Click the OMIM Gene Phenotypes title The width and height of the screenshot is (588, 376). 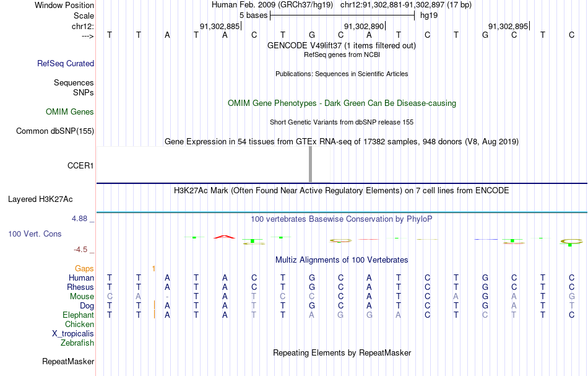(x=342, y=103)
